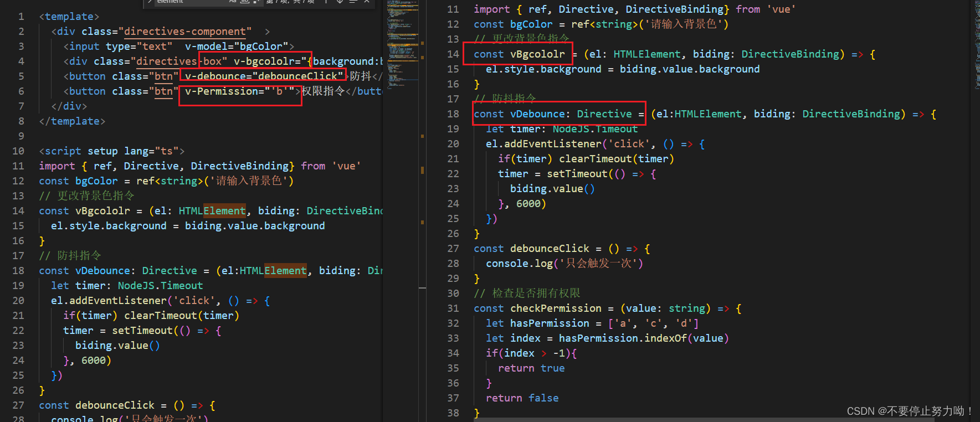Click checkPermission on line 31

point(556,308)
